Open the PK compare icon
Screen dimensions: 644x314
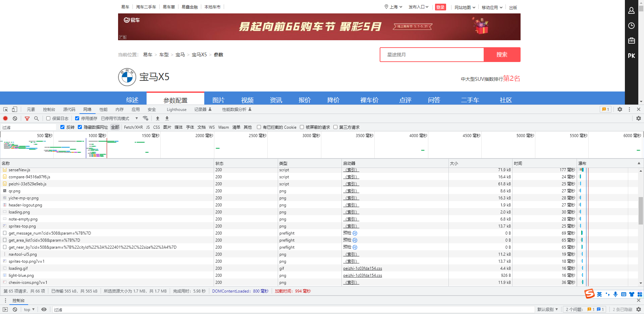631,56
